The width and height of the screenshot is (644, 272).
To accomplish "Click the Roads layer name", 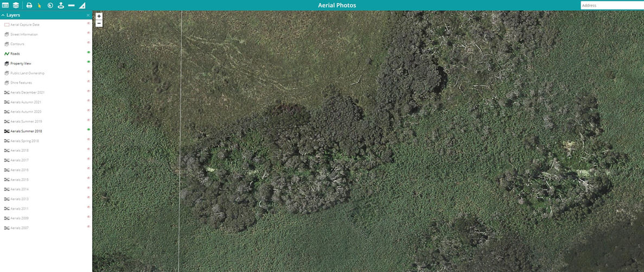I will [x=15, y=54].
